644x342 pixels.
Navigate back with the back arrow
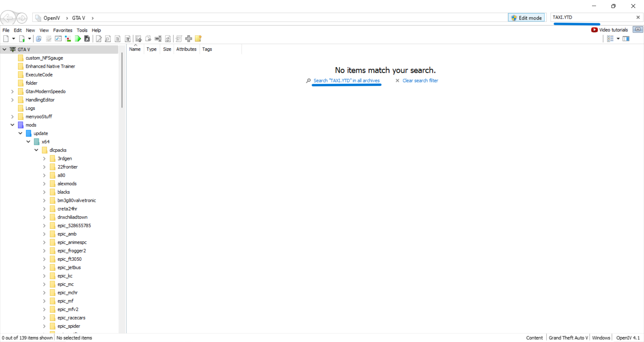(x=8, y=18)
